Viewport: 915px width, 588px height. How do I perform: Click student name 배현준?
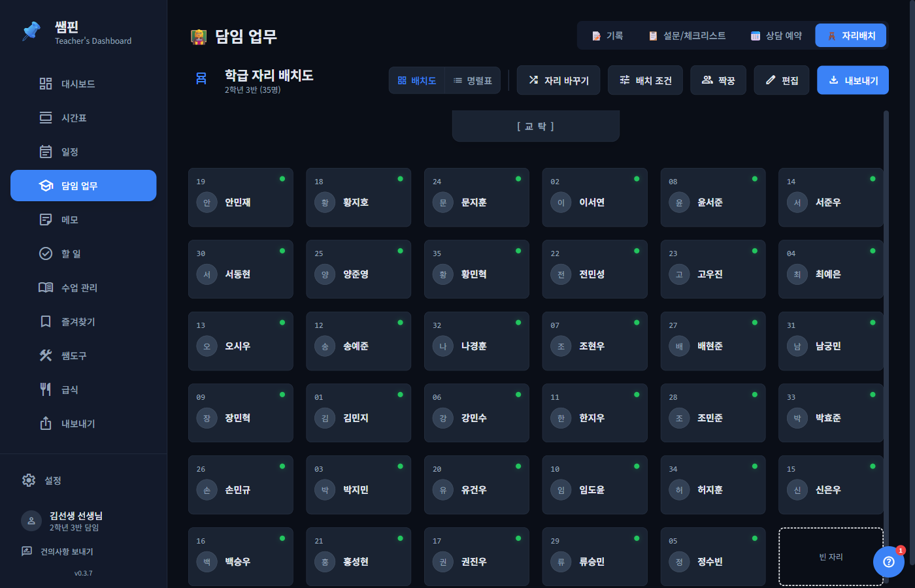[710, 346]
